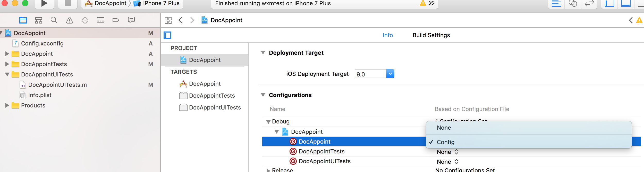Click 'Based on Configuration File' column header
The height and width of the screenshot is (172, 644).
[472, 109]
